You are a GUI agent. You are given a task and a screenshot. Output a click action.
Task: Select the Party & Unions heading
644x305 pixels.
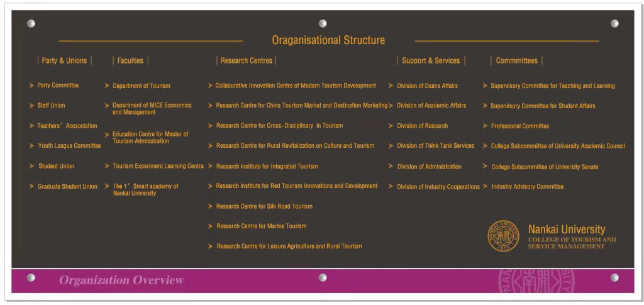(64, 61)
